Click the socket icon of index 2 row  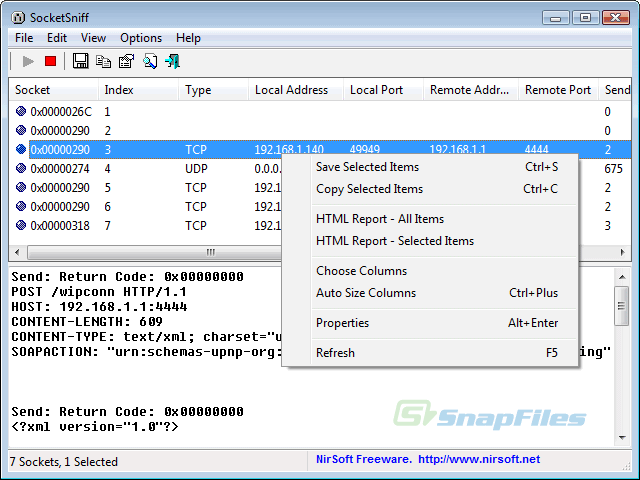21,130
